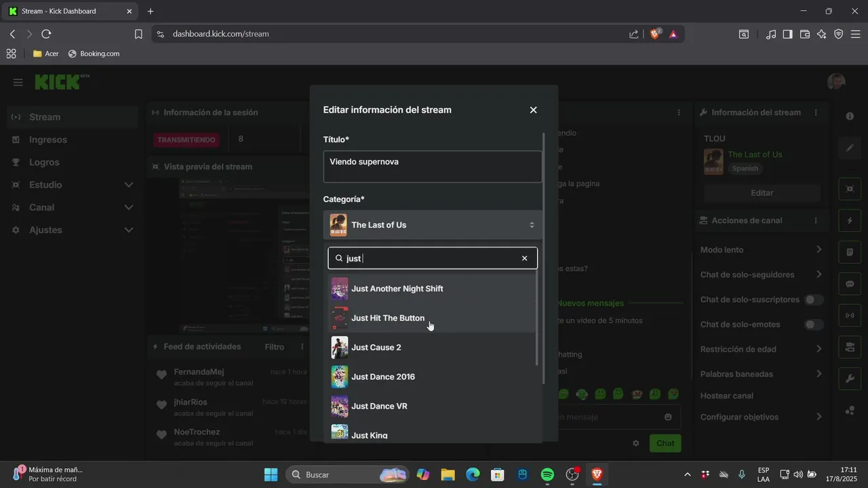Click Hostear canal
Screen dimensions: 868x488
coord(727,396)
